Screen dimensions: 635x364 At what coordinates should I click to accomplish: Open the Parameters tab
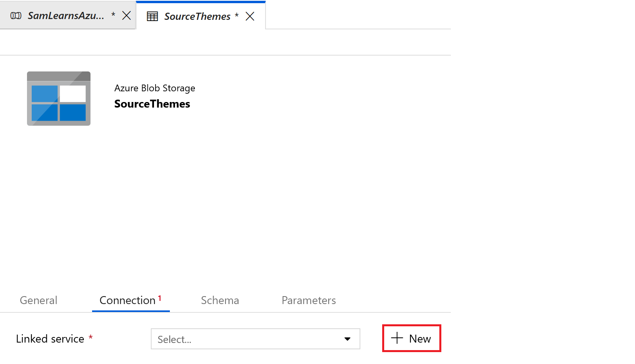[x=309, y=300]
